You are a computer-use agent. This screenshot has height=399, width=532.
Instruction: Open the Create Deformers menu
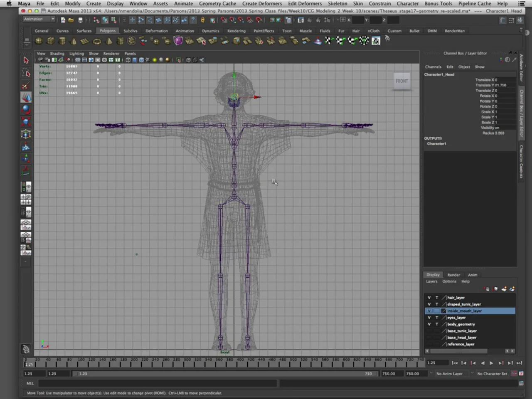262,3
